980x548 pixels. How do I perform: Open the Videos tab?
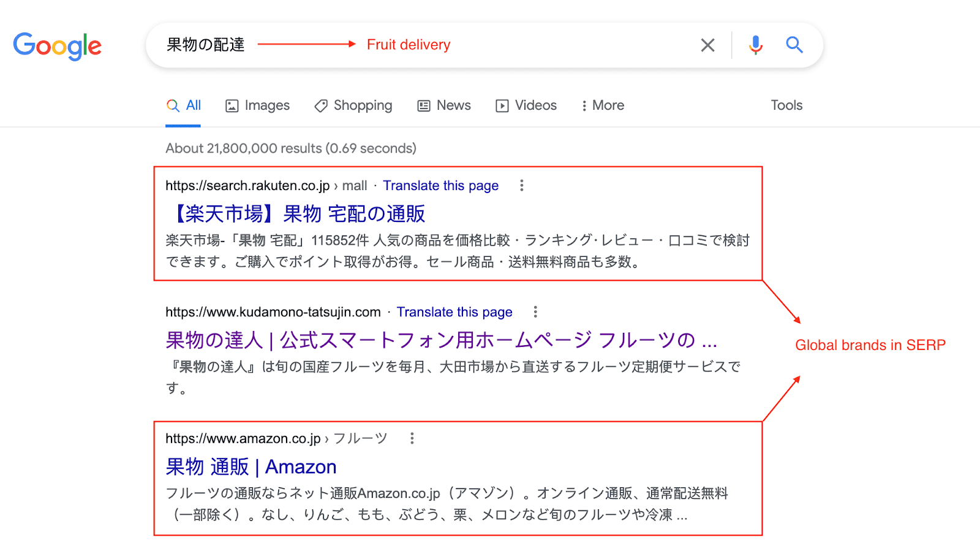(526, 105)
